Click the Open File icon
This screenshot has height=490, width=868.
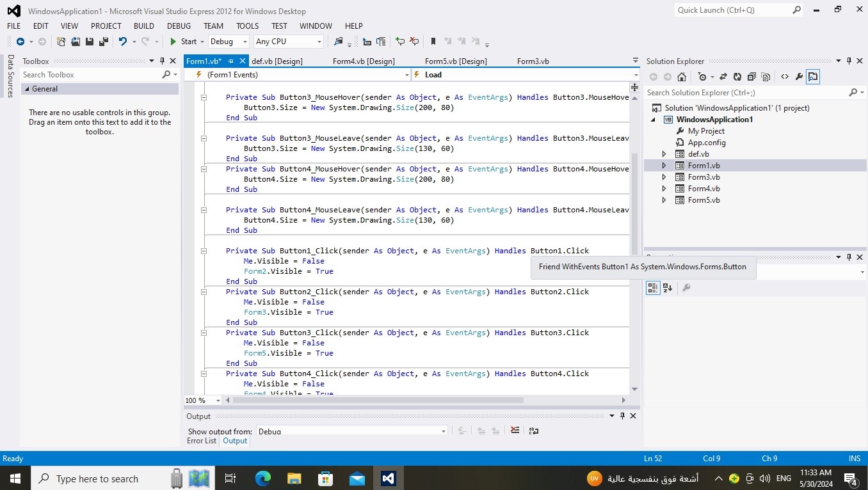click(x=75, y=42)
